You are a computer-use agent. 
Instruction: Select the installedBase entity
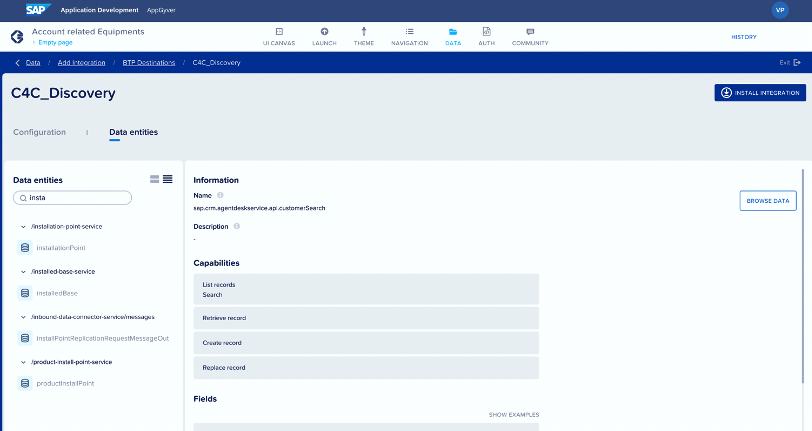(x=57, y=293)
